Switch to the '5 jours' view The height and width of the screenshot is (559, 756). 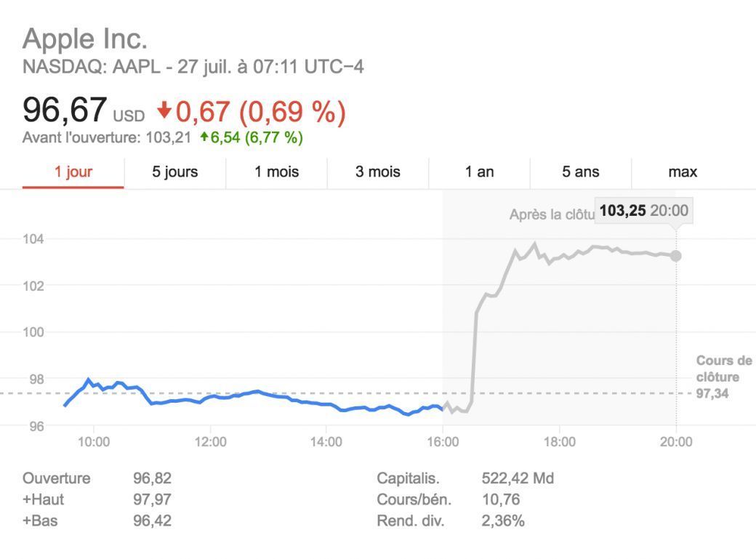coord(173,172)
